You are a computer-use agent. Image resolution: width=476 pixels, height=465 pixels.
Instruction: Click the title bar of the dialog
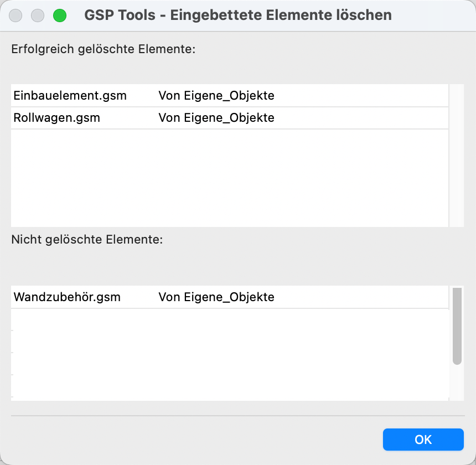point(238,15)
